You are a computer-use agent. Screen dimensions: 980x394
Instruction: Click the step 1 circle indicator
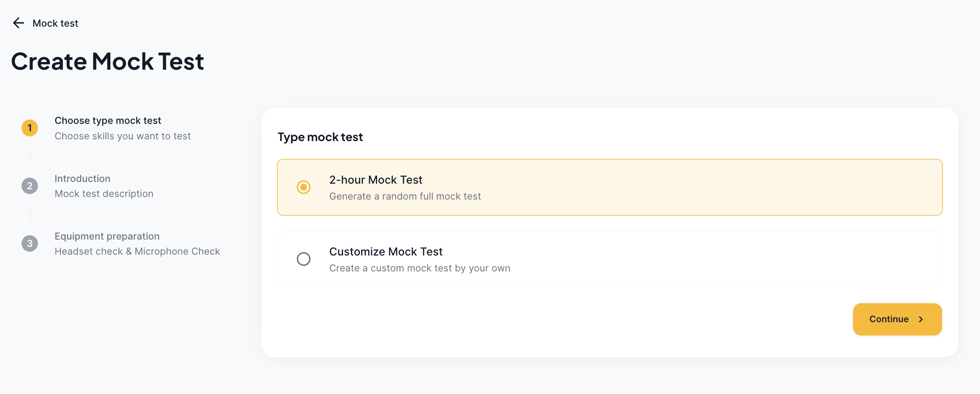coord(29,128)
